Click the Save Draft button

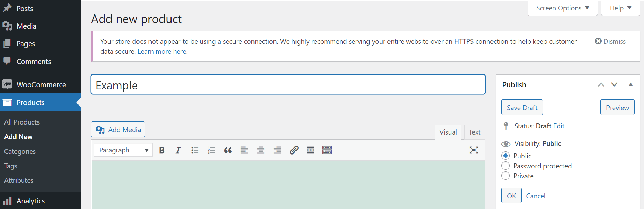[522, 107]
